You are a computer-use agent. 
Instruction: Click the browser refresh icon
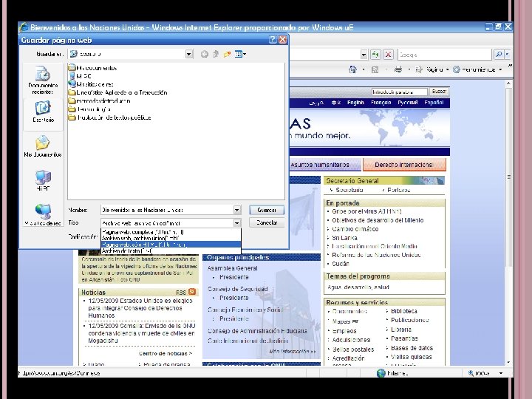point(375,54)
